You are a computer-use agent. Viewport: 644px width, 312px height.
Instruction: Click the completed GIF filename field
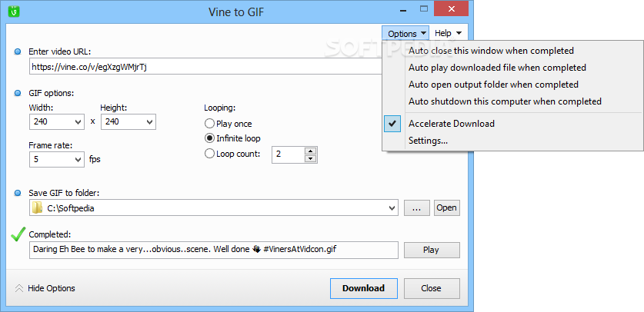pos(214,250)
